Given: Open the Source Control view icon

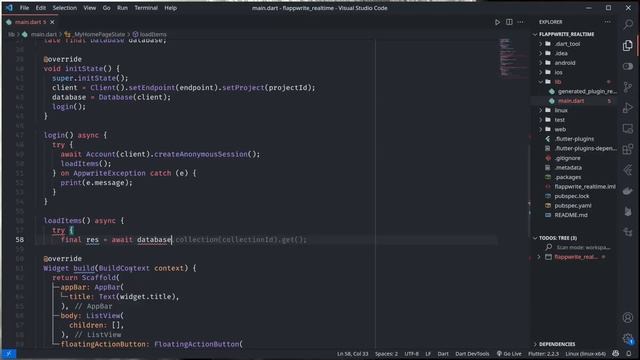Looking at the screenshot, I should pos(628,87).
